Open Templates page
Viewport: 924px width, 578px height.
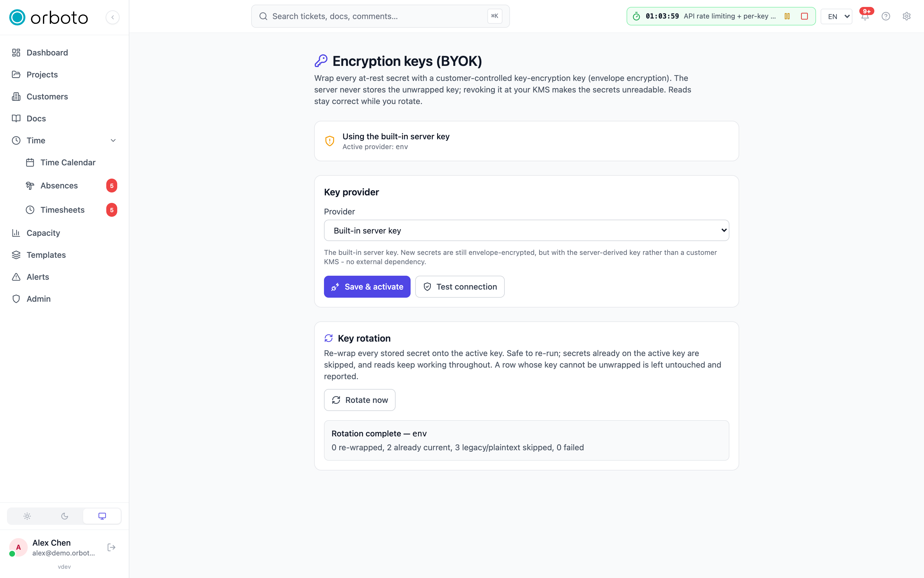tap(64, 255)
